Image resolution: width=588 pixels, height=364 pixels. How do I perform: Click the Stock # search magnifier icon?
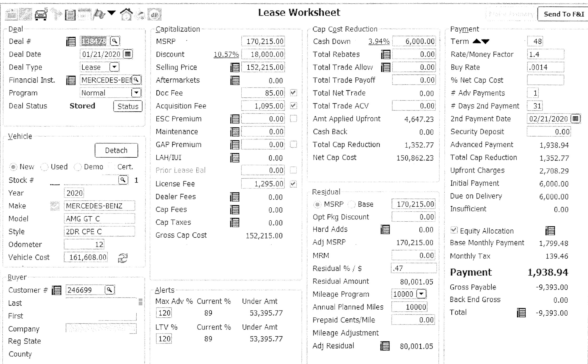click(x=123, y=180)
